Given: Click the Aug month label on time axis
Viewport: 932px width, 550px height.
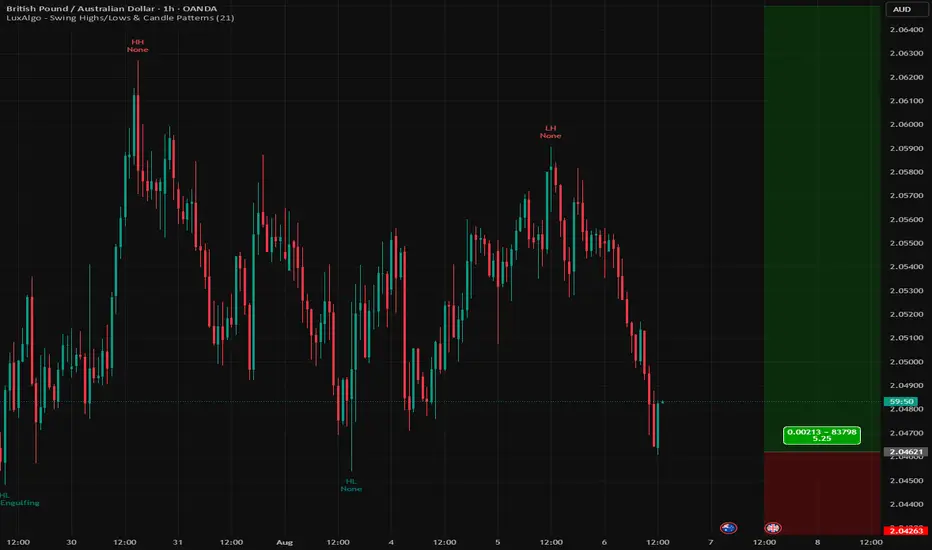Looking at the screenshot, I should 284,542.
